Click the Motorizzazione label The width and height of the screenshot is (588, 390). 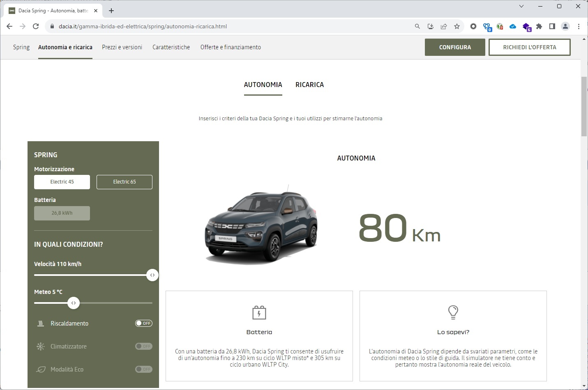[54, 169]
